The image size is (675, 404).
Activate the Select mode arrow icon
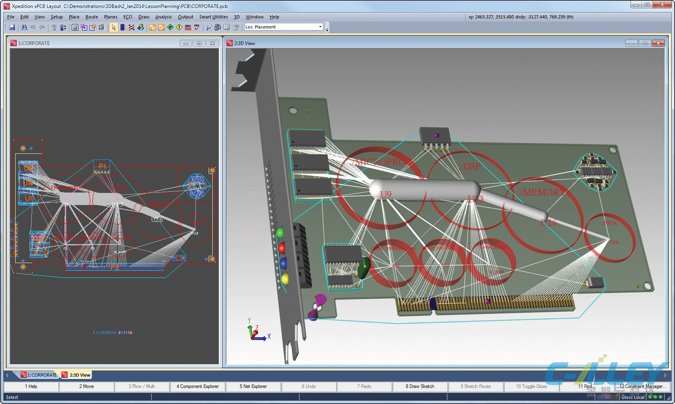pyautogui.click(x=114, y=27)
